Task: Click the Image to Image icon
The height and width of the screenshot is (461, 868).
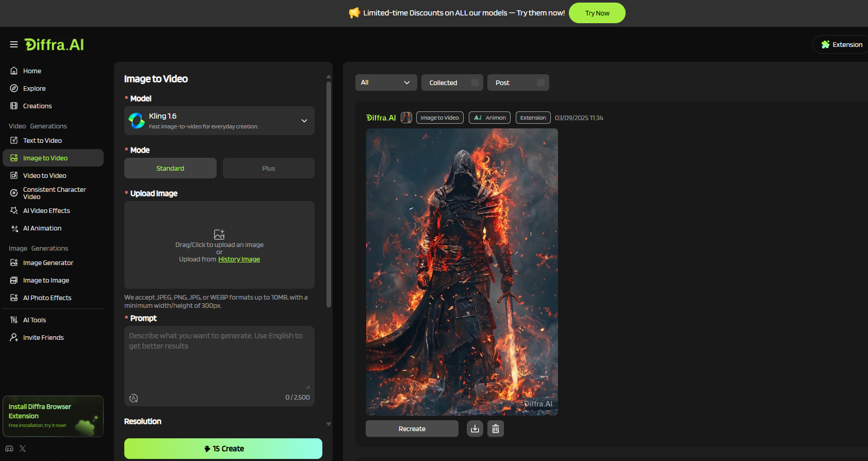Action: point(14,280)
